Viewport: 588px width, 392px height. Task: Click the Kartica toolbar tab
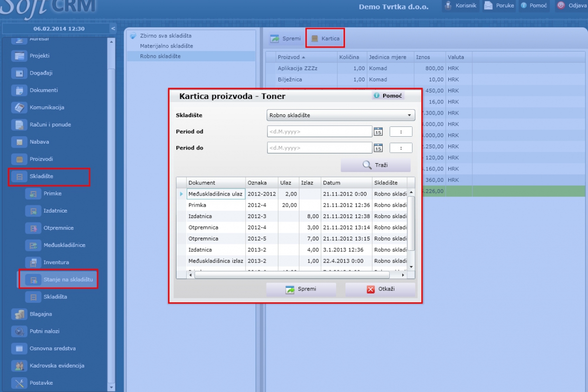point(325,38)
